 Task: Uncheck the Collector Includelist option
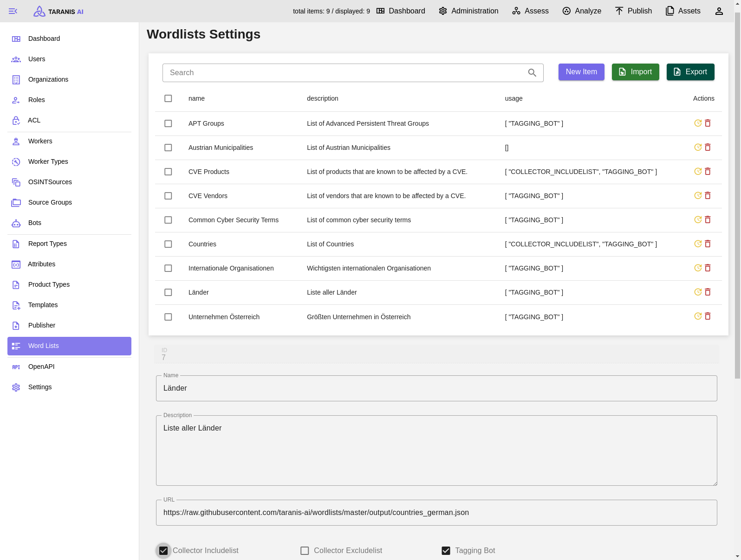point(163,551)
